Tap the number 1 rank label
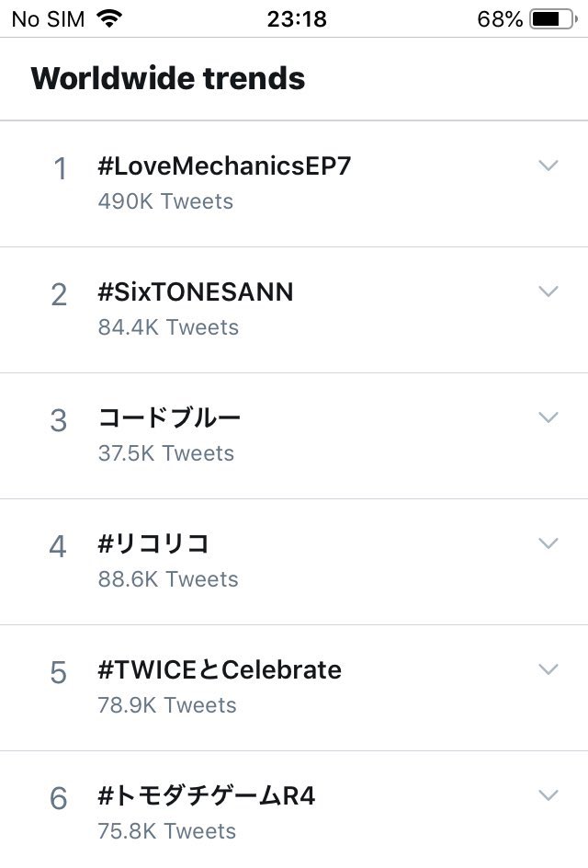Screen dimensions: 588x868 tap(61, 169)
